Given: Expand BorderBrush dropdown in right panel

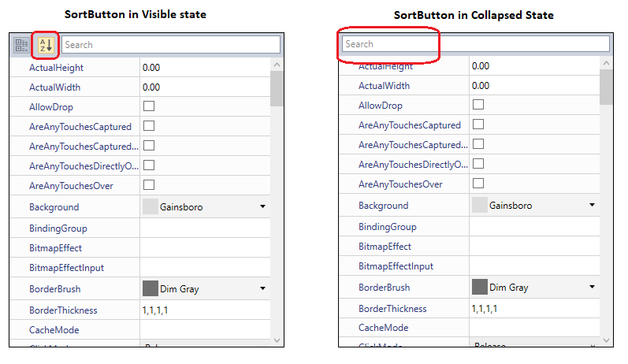Looking at the screenshot, I should tap(592, 287).
